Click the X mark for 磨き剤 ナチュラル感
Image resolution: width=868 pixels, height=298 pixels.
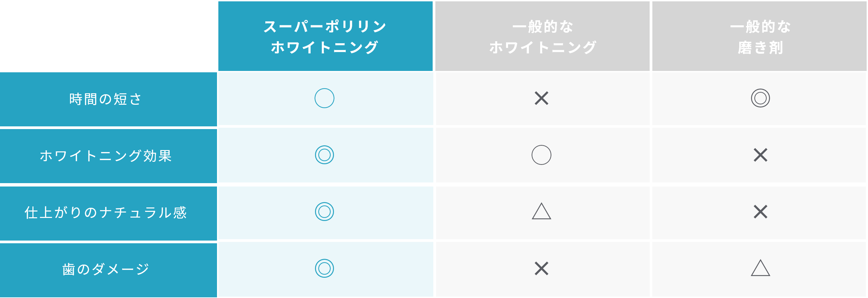pos(761,212)
